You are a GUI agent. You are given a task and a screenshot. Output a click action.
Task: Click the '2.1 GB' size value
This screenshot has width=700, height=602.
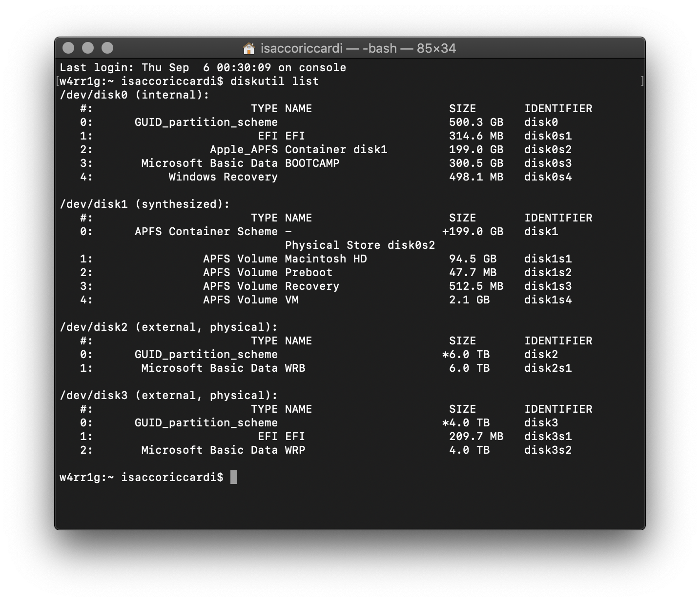[470, 300]
